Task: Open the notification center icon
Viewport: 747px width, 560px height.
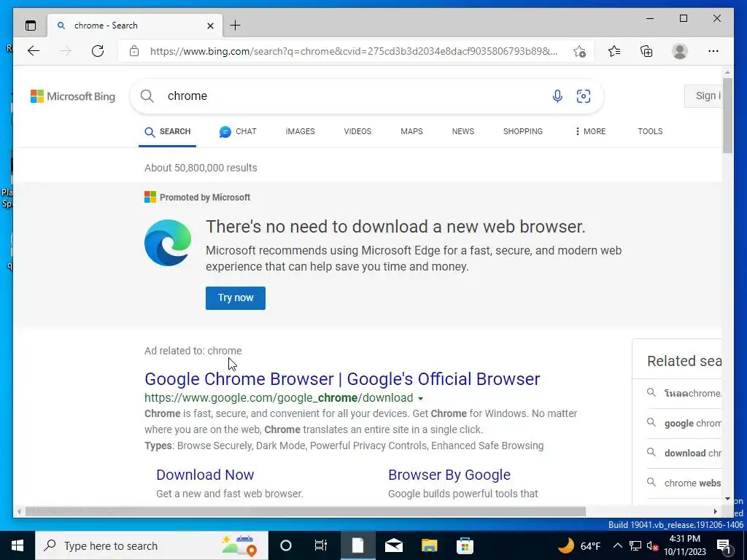Action: click(724, 546)
